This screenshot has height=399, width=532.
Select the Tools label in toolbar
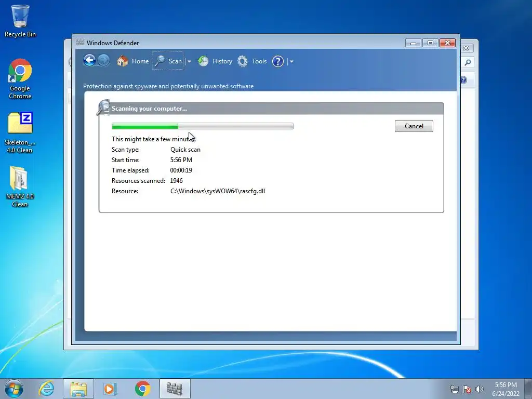[x=259, y=61]
